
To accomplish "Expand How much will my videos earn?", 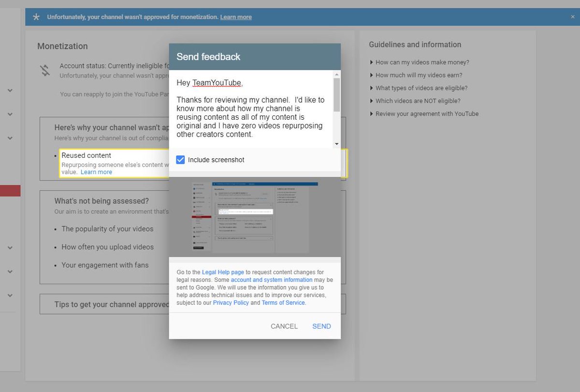I will (x=416, y=75).
